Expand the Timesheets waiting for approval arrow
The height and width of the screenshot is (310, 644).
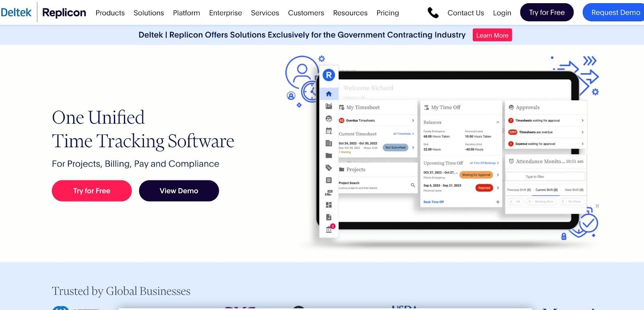[582, 121]
